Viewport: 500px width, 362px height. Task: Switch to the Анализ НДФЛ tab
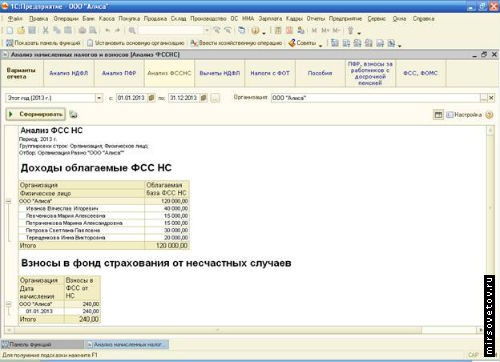tap(69, 73)
